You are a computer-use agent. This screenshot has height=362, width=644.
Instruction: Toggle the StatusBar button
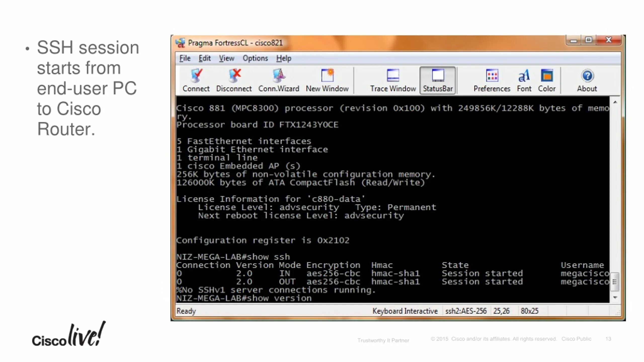coord(438,80)
